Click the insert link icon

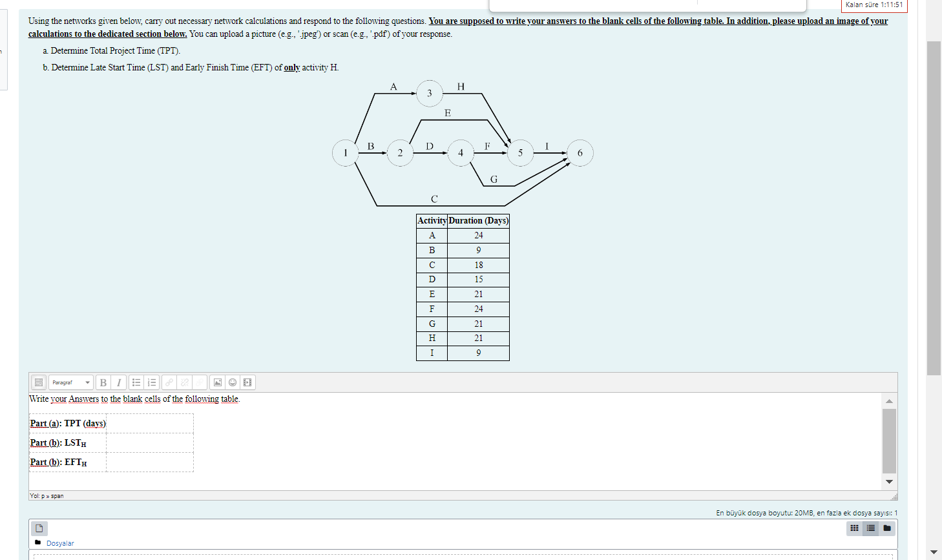[x=169, y=382]
